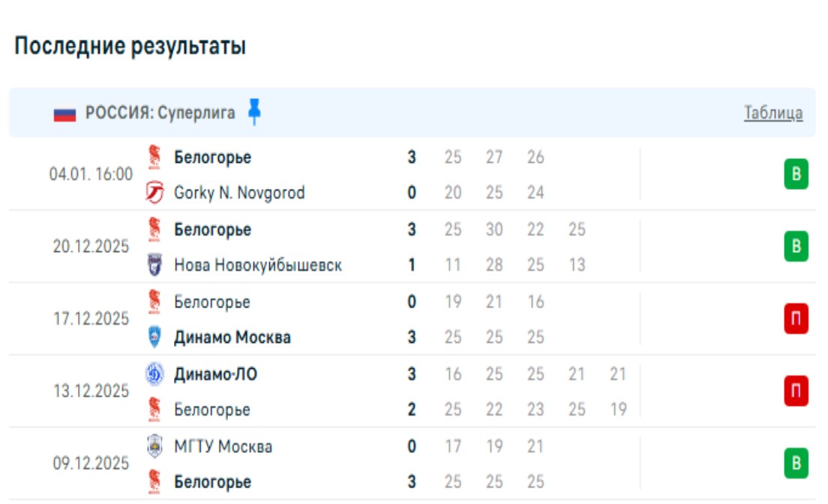Click the Russian flag icon
This screenshot has height=504, width=828.
[64, 114]
